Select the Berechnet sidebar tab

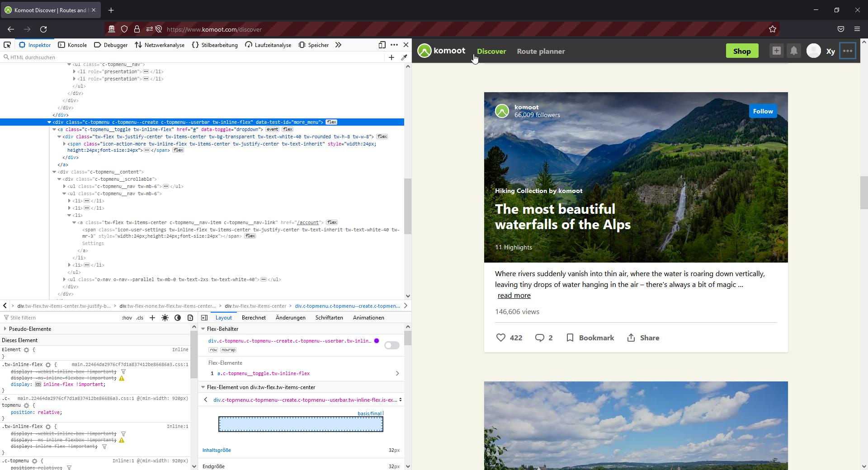[x=254, y=318]
